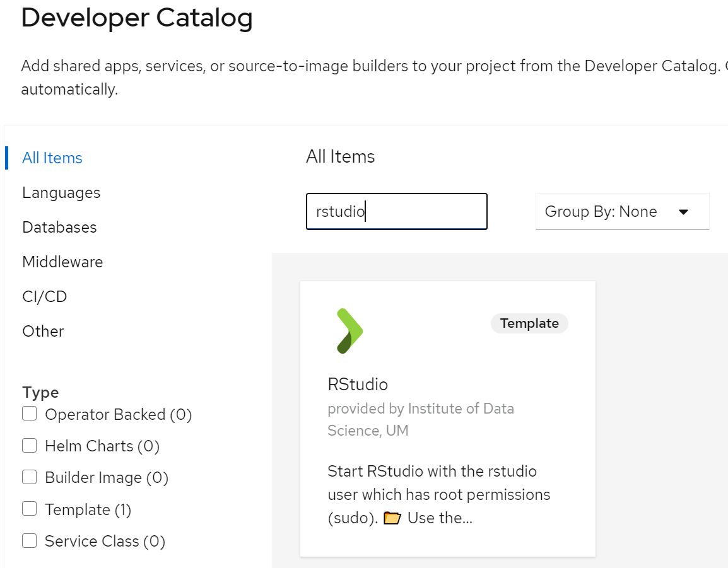Click the Start RStudio description text

tap(438, 495)
